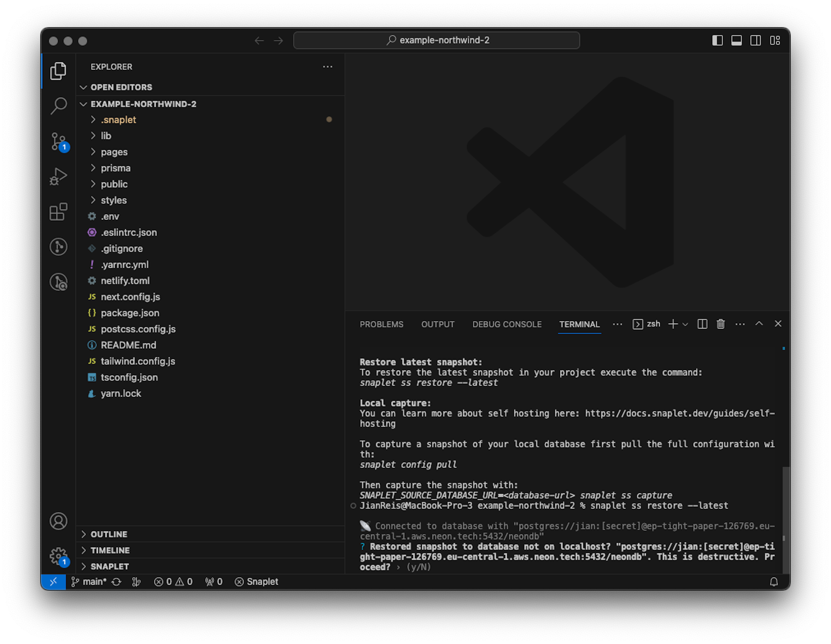The image size is (831, 644).
Task: Create a new terminal with plus icon
Action: click(x=673, y=324)
